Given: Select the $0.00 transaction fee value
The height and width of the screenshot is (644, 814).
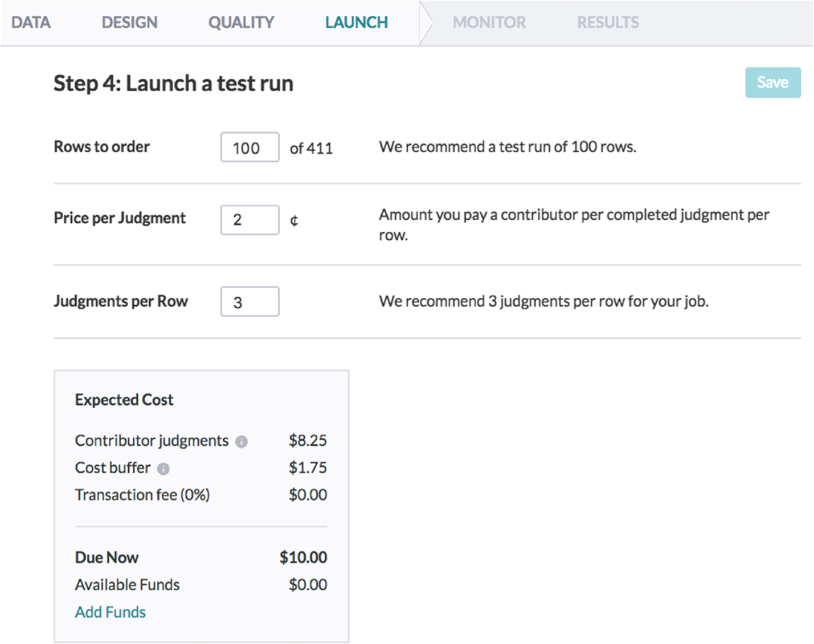Looking at the screenshot, I should click(308, 495).
